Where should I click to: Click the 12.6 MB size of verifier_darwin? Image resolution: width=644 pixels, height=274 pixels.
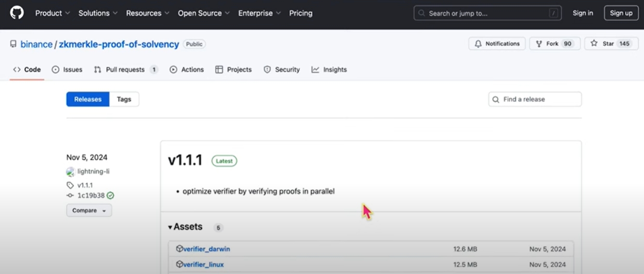465,249
